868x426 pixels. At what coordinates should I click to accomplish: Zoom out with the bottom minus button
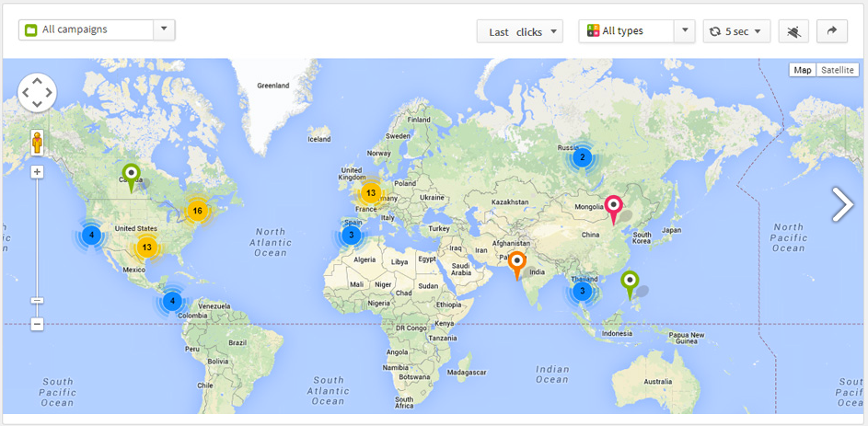coord(37,324)
